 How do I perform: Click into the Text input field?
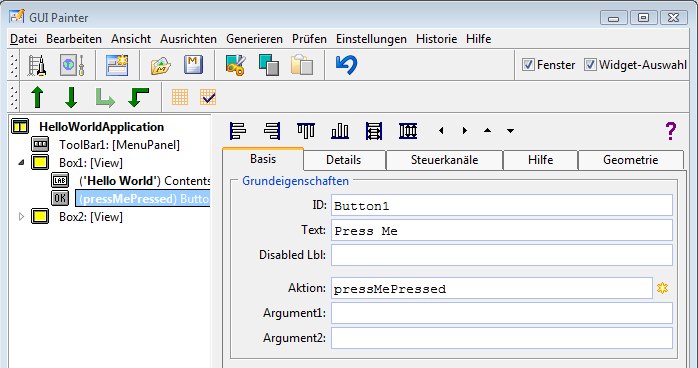(x=502, y=231)
